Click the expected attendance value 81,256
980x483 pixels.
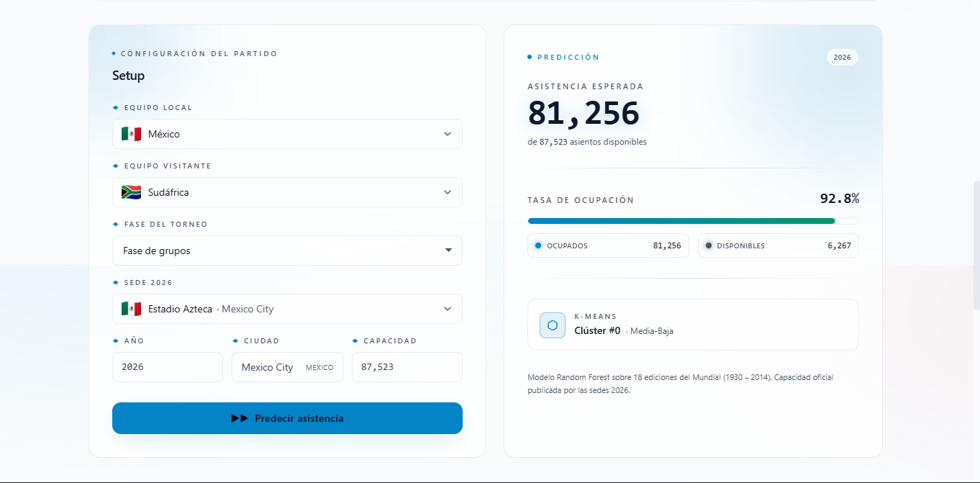[x=584, y=113]
